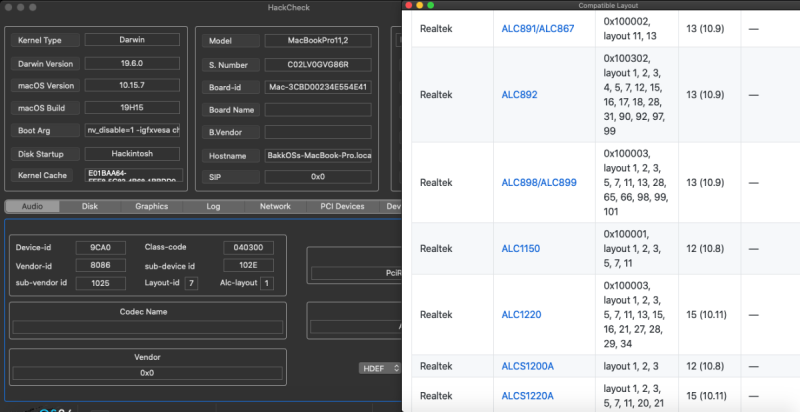
Task: Open the Log tab
Action: pos(213,207)
